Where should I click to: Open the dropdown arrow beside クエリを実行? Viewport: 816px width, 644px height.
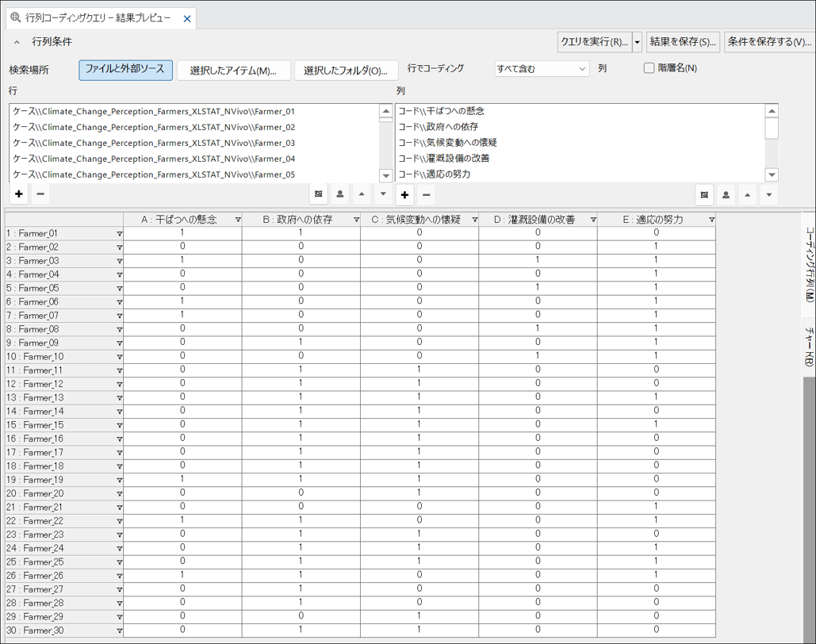coord(638,42)
